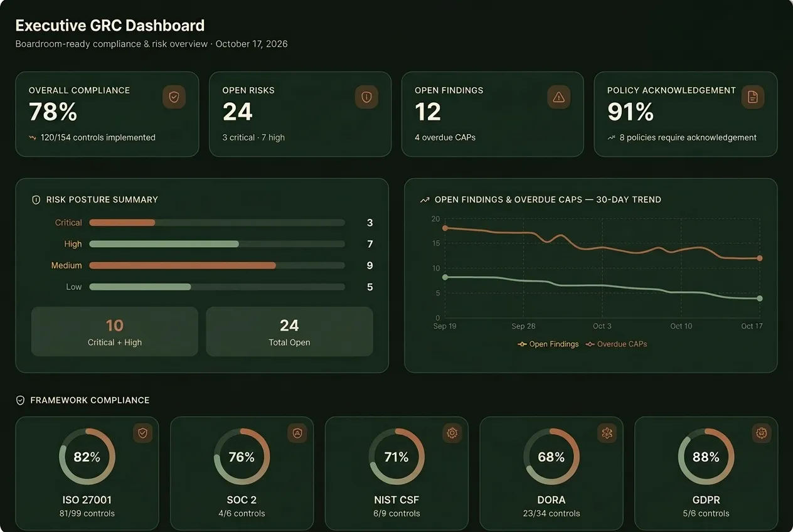Click the GDPR framework name
This screenshot has height=532, width=793.
click(x=706, y=500)
